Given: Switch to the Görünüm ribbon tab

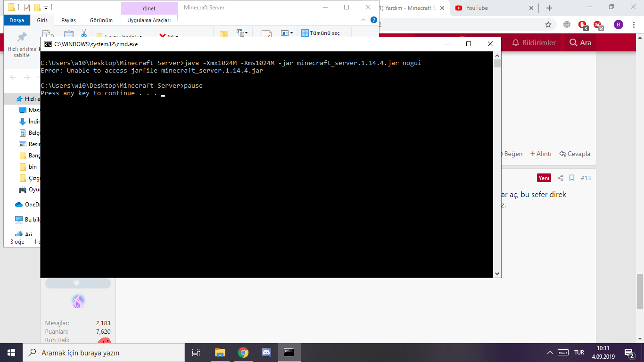Looking at the screenshot, I should click(101, 20).
